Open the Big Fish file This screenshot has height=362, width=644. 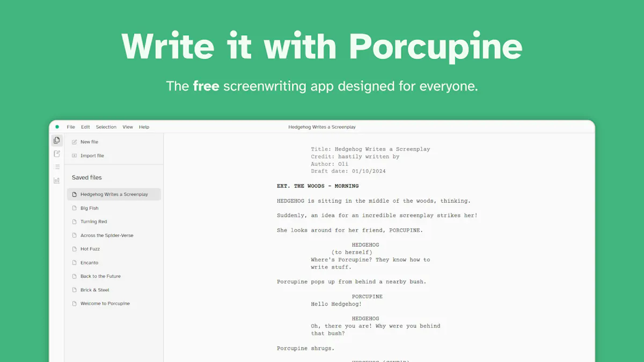point(114,208)
